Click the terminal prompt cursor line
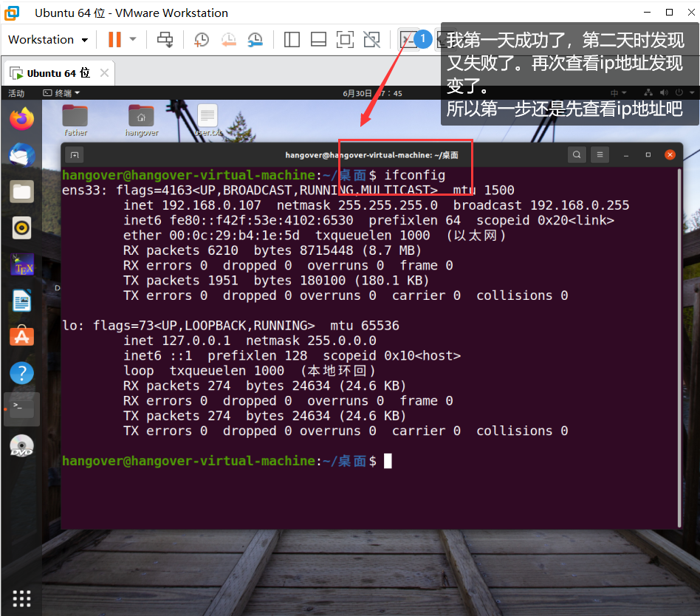 tap(227, 461)
